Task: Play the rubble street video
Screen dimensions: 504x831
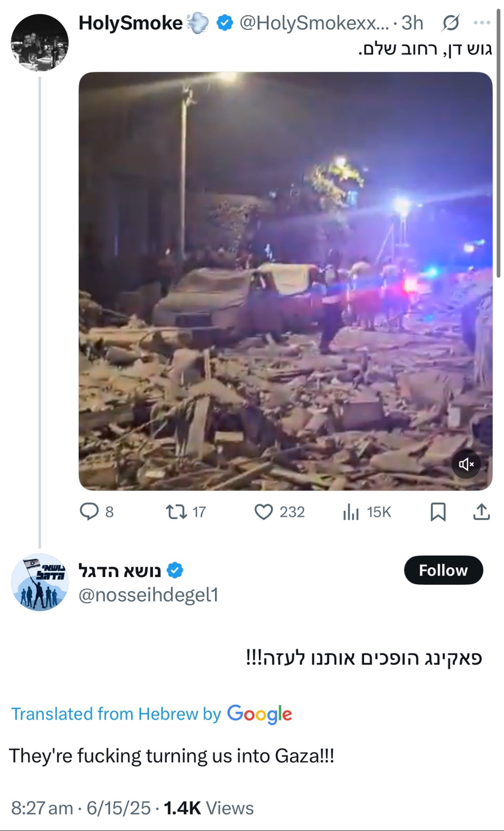Action: tap(285, 281)
